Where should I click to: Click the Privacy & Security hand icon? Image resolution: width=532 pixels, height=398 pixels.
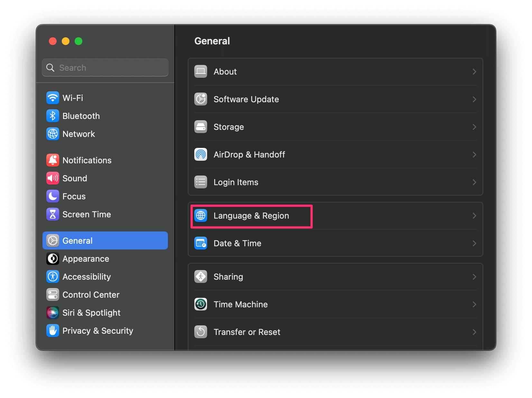(x=53, y=330)
